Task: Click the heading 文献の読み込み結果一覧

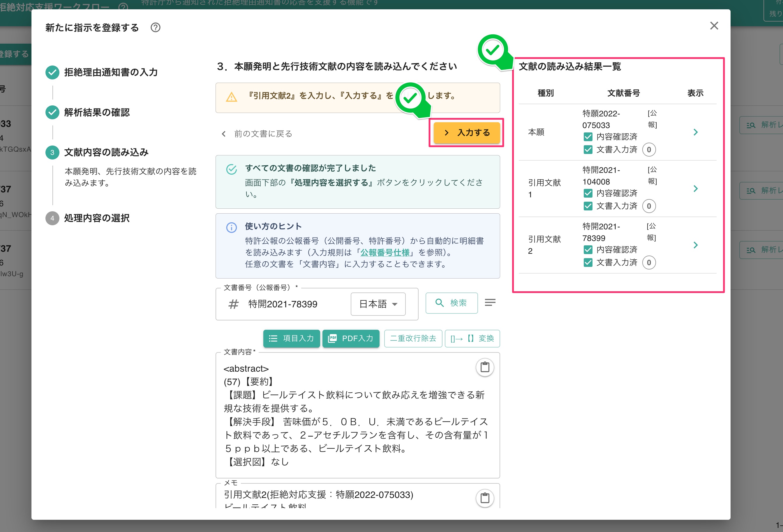Action: [570, 66]
